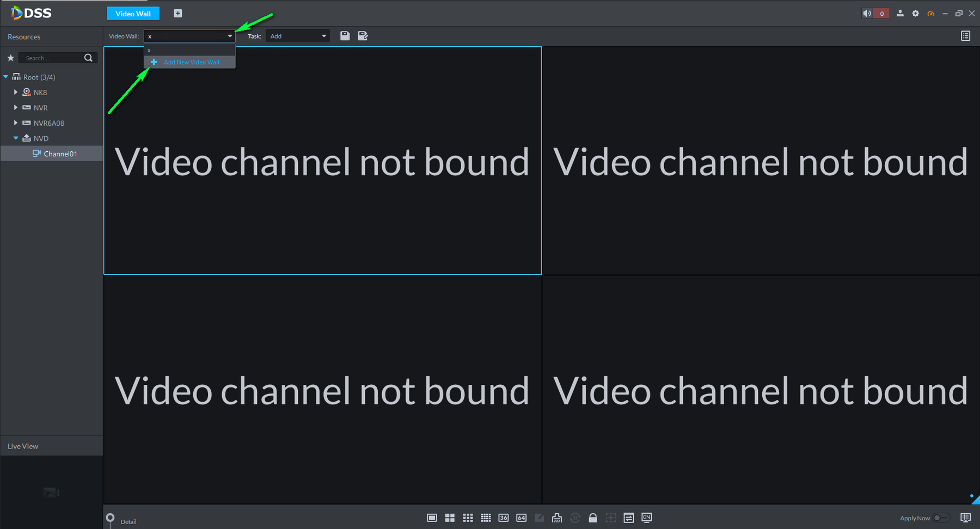Mute the alarm sound speaker icon
980x529 pixels.
point(867,14)
